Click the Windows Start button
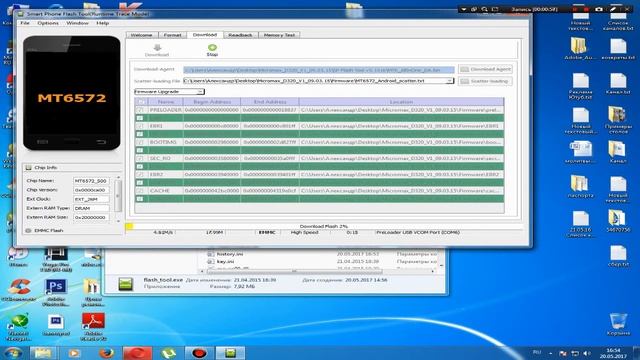 coord(12,353)
